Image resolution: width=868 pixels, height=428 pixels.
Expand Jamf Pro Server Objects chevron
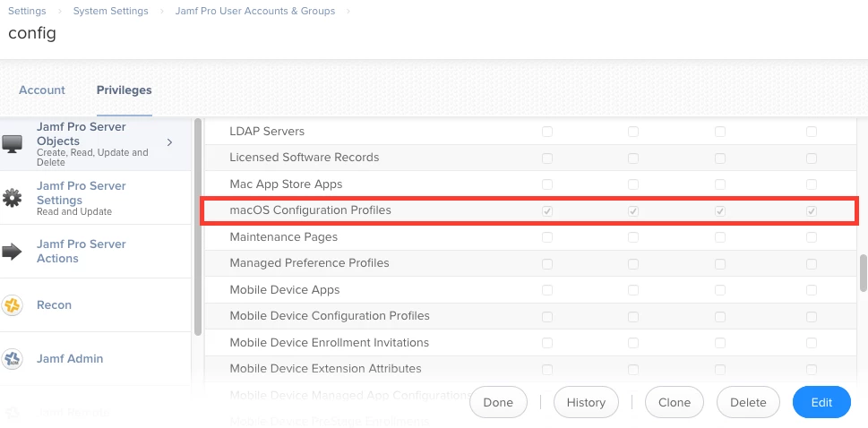tap(170, 142)
